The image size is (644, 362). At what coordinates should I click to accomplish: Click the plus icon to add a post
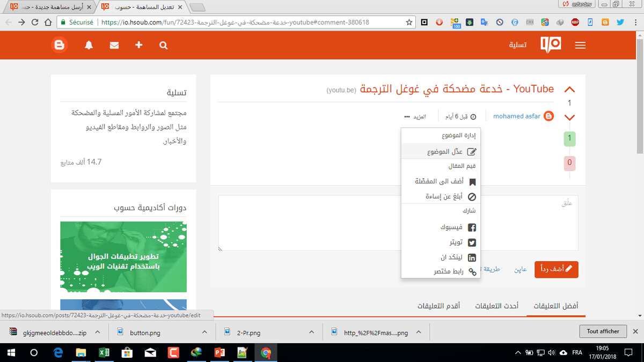click(139, 46)
